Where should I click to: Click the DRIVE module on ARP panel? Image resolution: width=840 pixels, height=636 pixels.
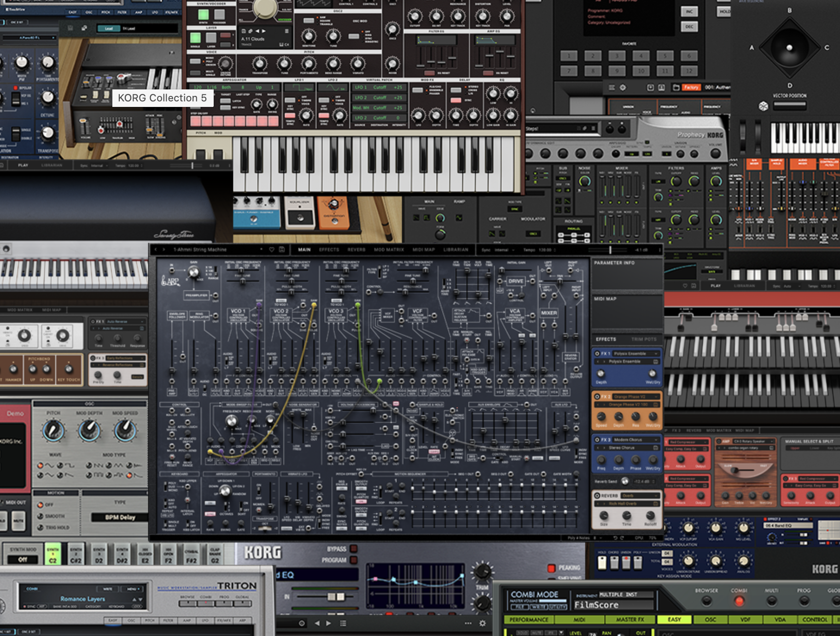[516, 281]
